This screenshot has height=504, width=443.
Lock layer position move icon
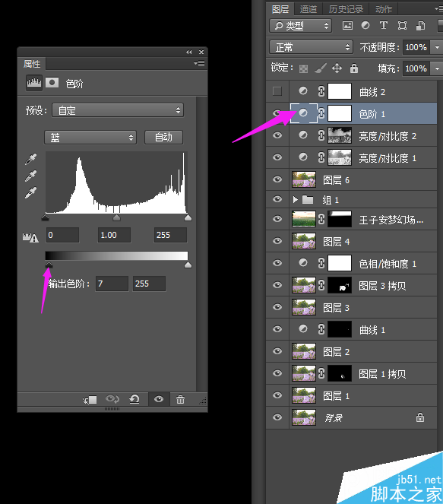click(x=337, y=68)
